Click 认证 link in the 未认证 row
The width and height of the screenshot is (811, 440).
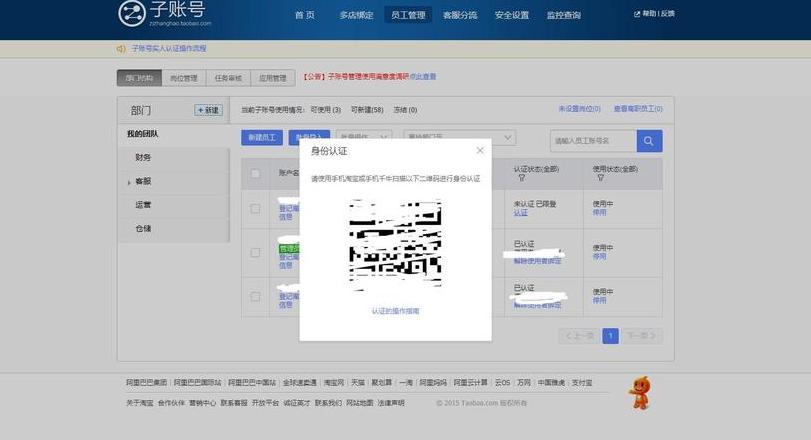tap(520, 213)
